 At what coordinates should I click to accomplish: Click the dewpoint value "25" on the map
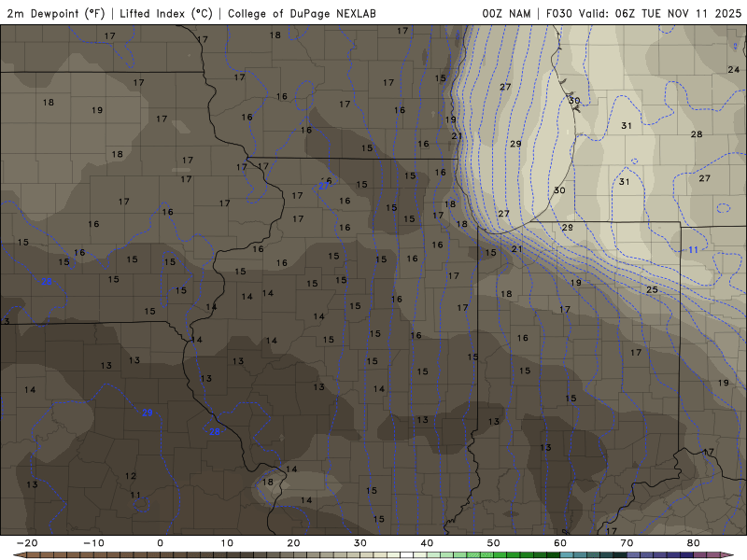click(x=652, y=289)
